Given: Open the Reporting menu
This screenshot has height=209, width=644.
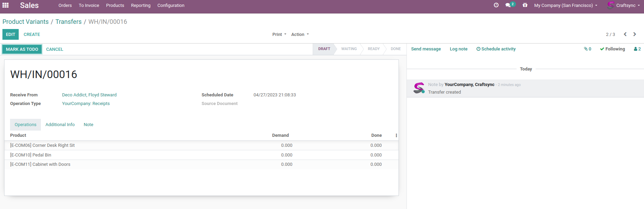Looking at the screenshot, I should pos(141,6).
